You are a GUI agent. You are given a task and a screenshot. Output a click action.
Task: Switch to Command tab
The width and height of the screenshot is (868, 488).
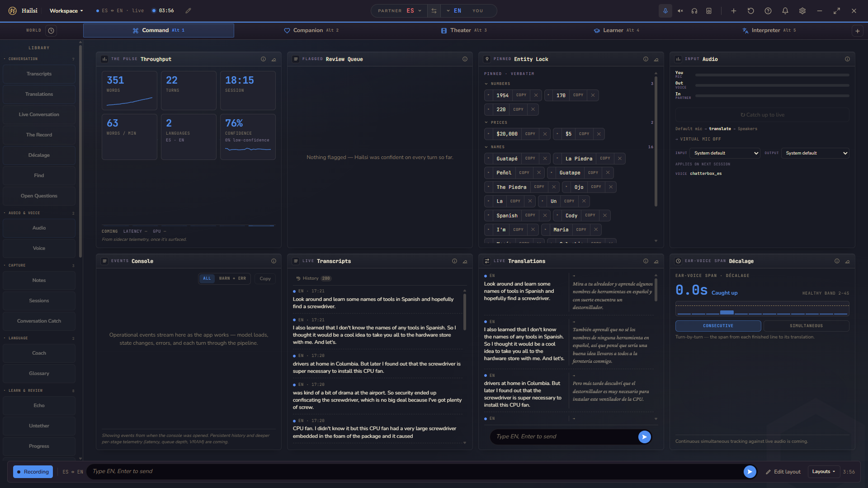tap(158, 30)
